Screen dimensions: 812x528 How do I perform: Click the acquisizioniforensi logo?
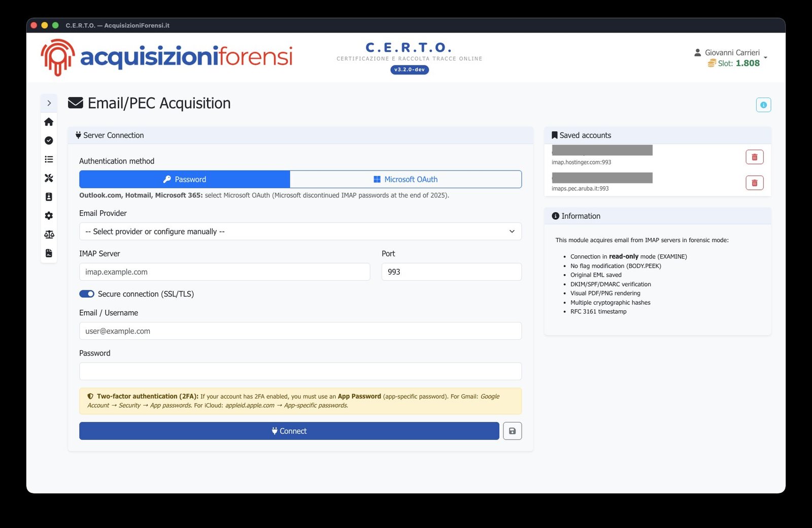tap(166, 57)
